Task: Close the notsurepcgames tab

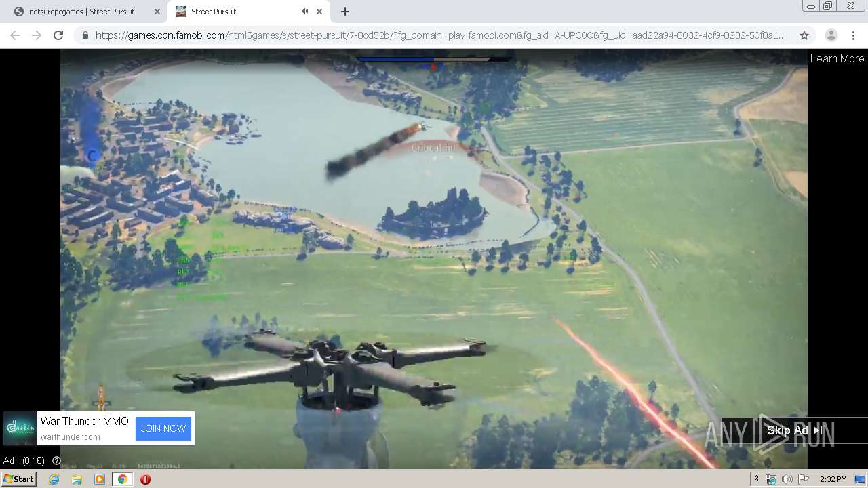Action: pyautogui.click(x=157, y=12)
